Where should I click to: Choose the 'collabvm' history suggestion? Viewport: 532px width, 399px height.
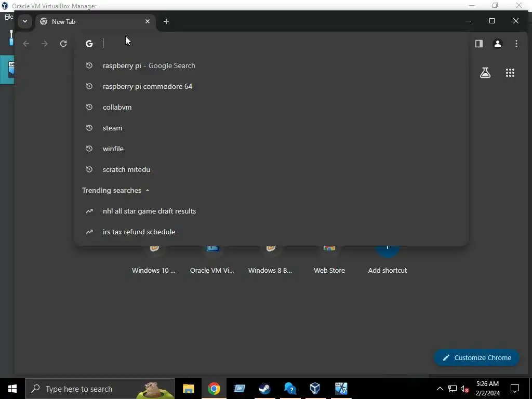click(x=271, y=107)
